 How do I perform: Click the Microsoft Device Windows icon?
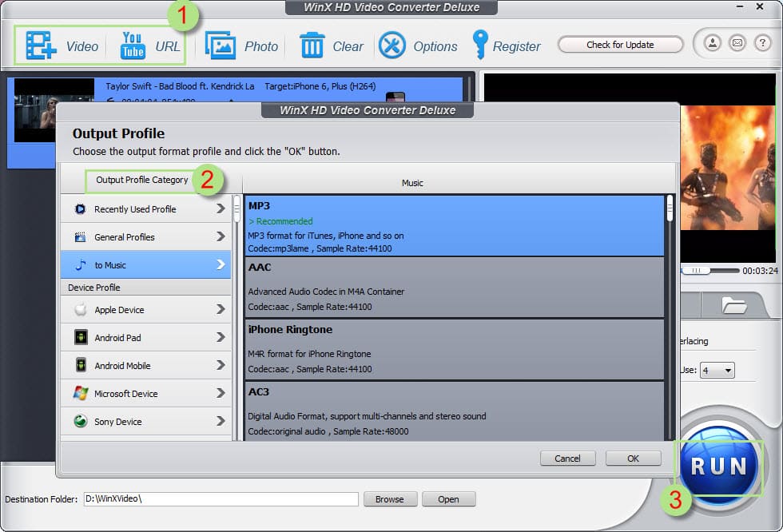tap(81, 393)
